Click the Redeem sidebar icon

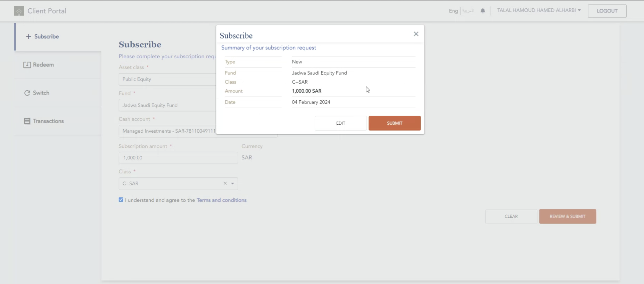coord(27,65)
